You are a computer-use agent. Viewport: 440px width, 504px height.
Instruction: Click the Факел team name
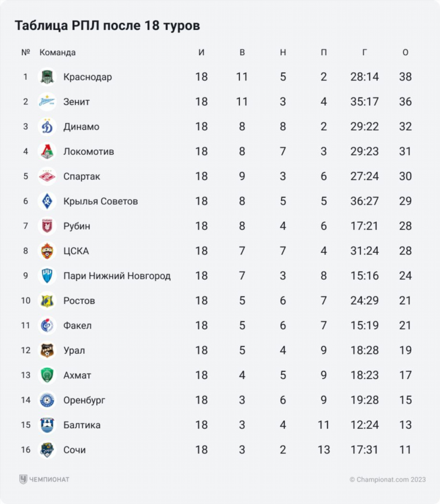[x=77, y=326]
